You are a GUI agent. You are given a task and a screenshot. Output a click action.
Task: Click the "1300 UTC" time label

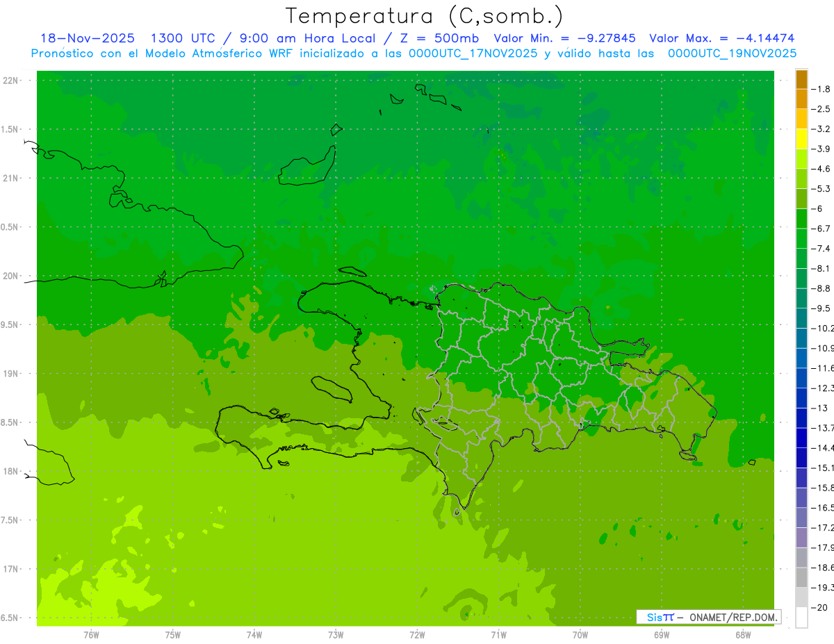(183, 38)
